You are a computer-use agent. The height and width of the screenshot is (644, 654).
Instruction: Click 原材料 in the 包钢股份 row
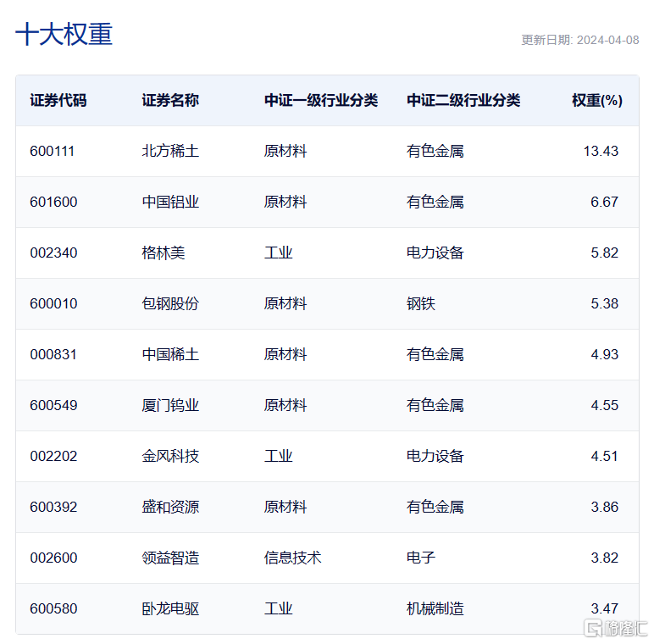tap(285, 303)
